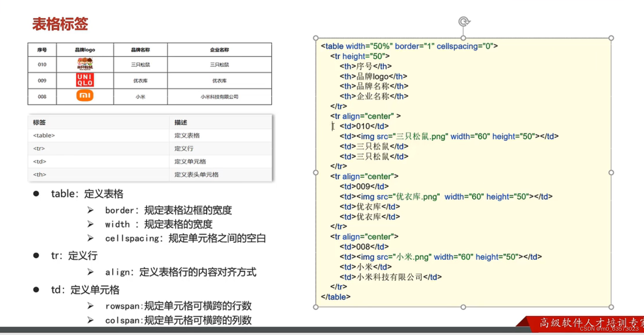Click the bullet marker beside td 定义单元格
This screenshot has width=644, height=335.
[x=36, y=290]
